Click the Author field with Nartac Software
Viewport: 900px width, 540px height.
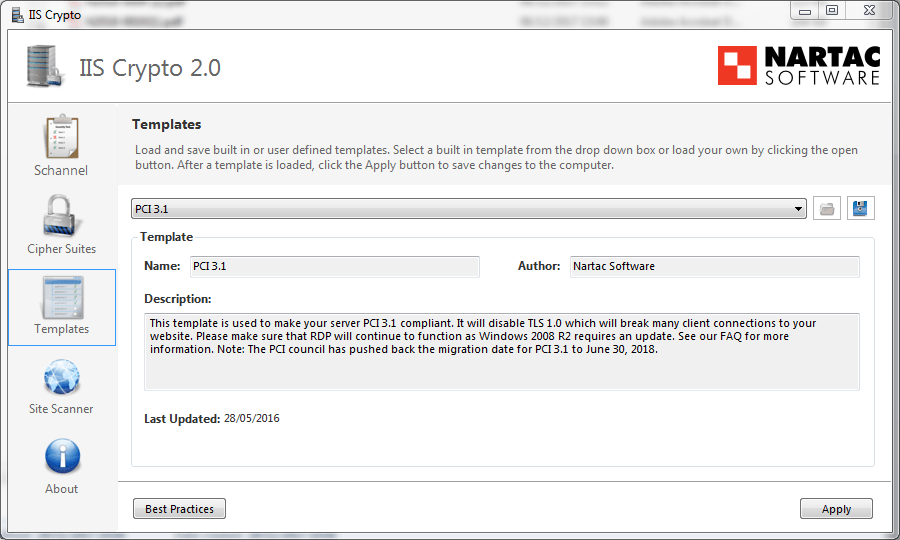click(x=715, y=267)
